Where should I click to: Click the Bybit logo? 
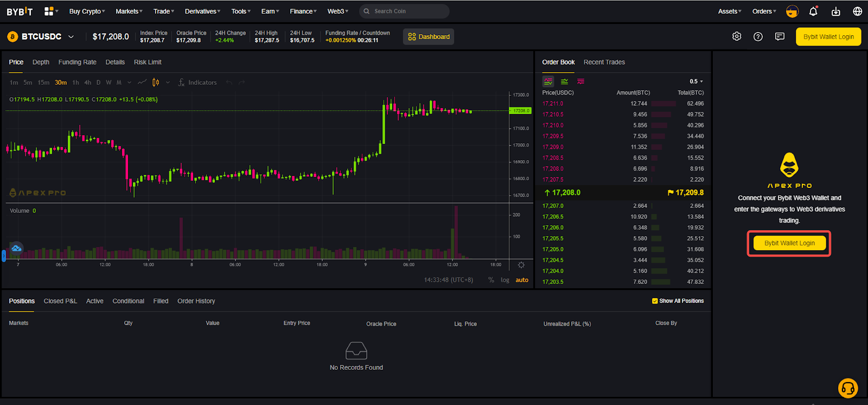point(20,11)
